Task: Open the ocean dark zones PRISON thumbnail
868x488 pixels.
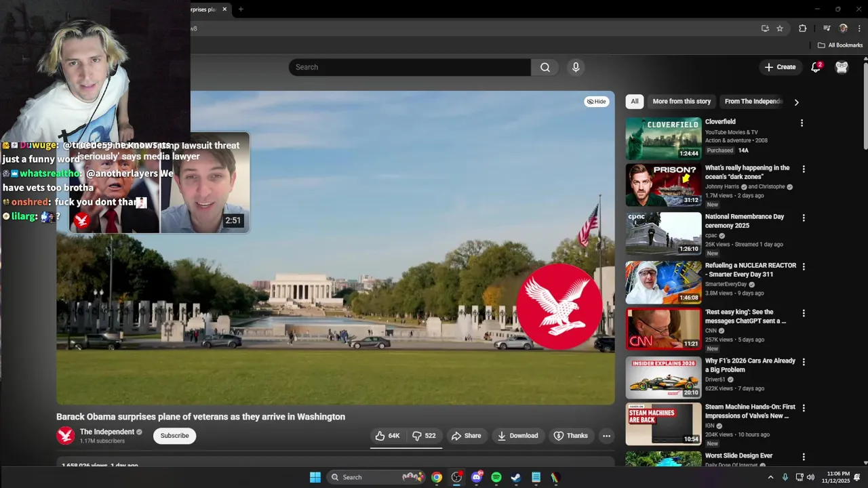Action: point(663,185)
